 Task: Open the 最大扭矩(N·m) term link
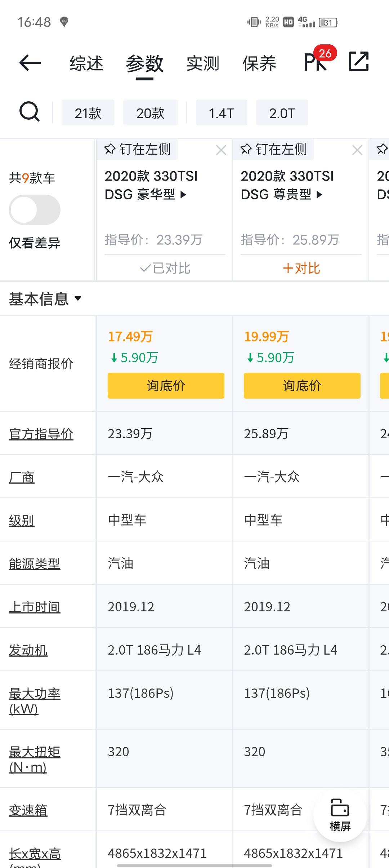[x=35, y=759]
